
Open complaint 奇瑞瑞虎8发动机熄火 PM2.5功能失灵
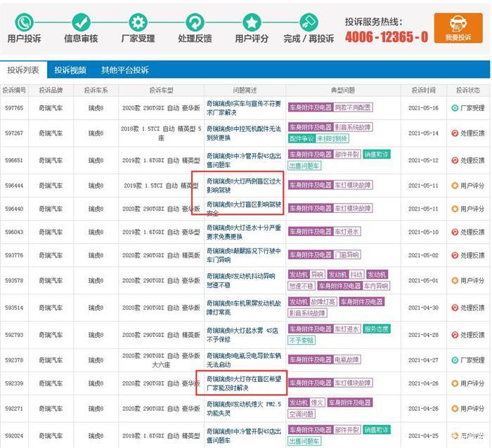click(x=244, y=409)
